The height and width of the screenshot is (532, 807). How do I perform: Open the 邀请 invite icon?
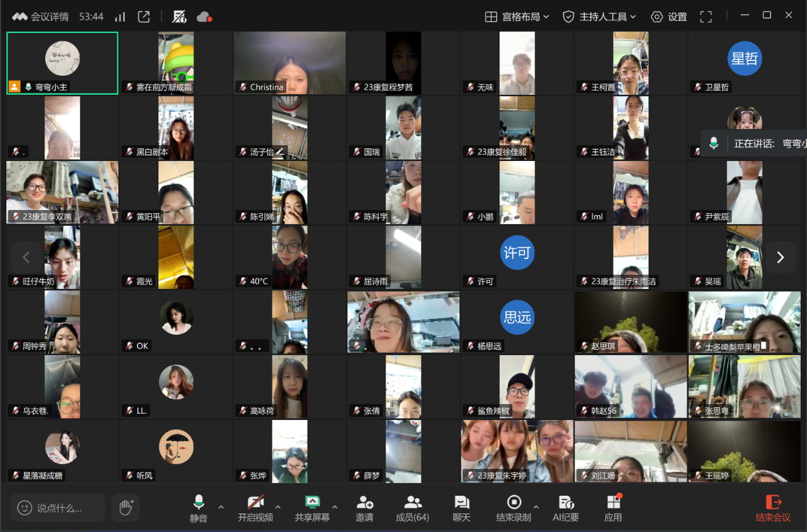pos(365,508)
